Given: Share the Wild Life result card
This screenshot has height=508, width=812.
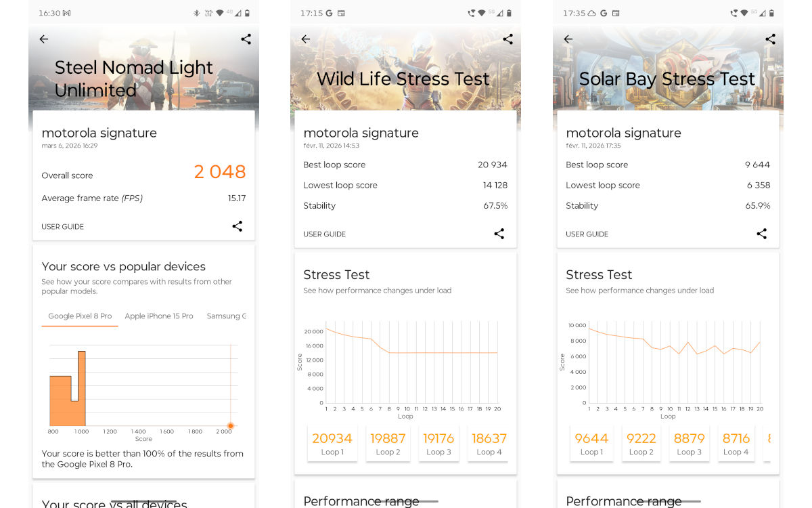Looking at the screenshot, I should pyautogui.click(x=499, y=234).
